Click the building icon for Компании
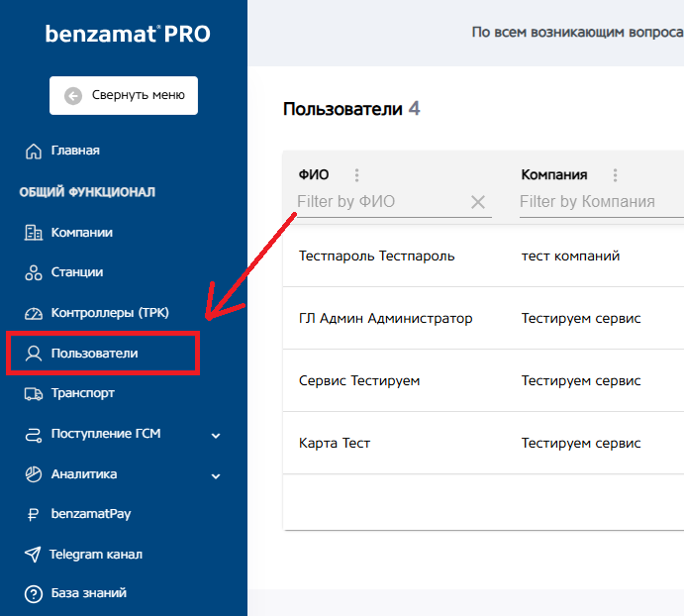The image size is (684, 616). [x=33, y=233]
